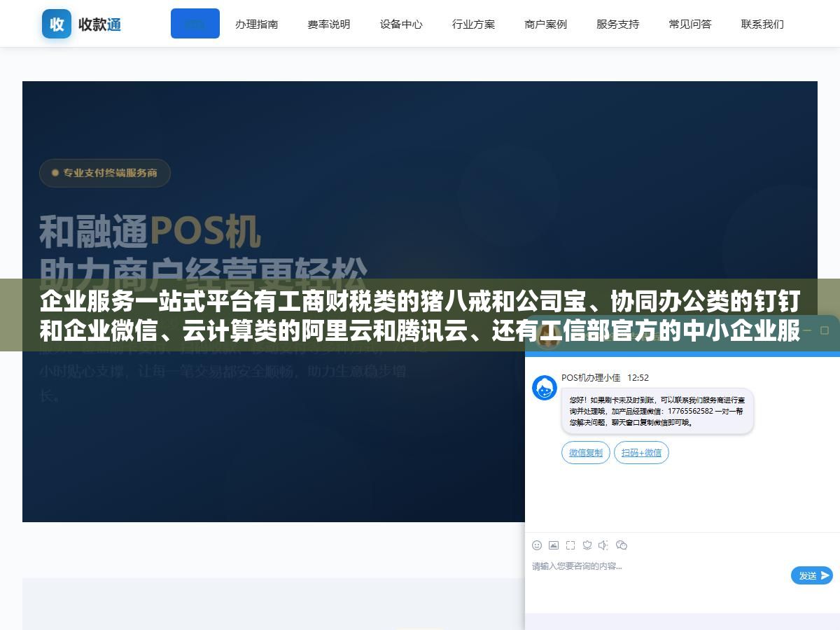Image resolution: width=840 pixels, height=630 pixels.
Task: Click the 扫码+微信 button
Action: (641, 453)
